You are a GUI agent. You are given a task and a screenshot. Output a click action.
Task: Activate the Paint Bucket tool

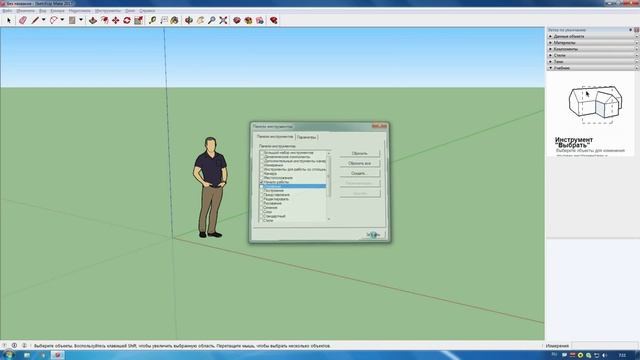click(x=174, y=20)
